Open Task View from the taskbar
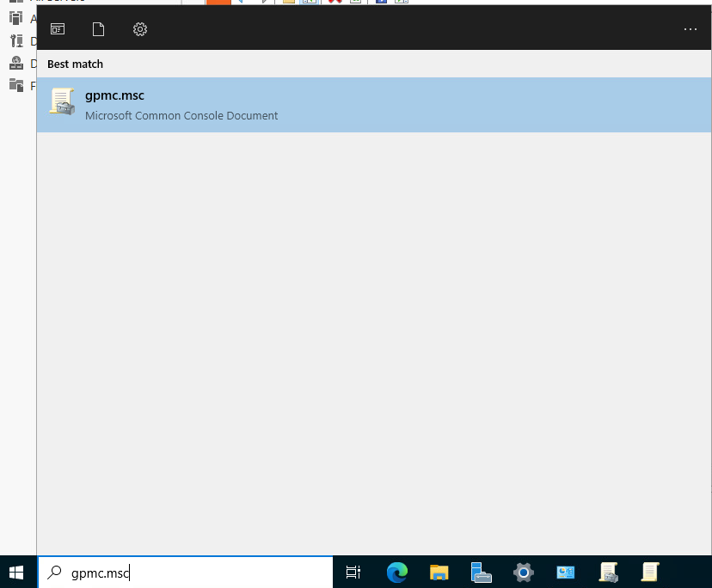 (353, 573)
